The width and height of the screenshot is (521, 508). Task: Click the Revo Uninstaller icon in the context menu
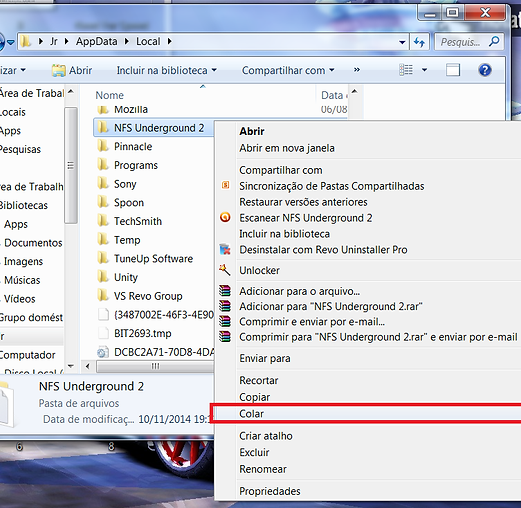tap(225, 249)
